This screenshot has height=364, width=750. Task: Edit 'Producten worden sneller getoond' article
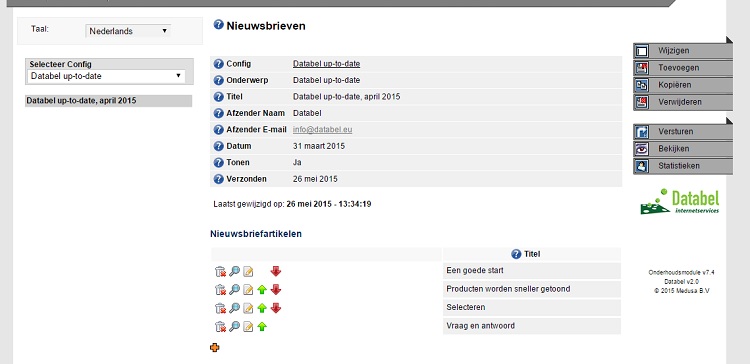[x=248, y=290]
